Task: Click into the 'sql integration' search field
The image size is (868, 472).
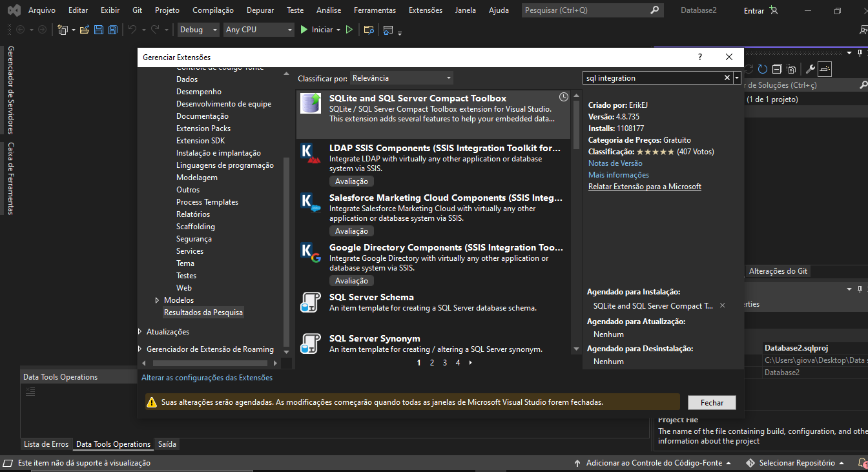Action: 652,78
